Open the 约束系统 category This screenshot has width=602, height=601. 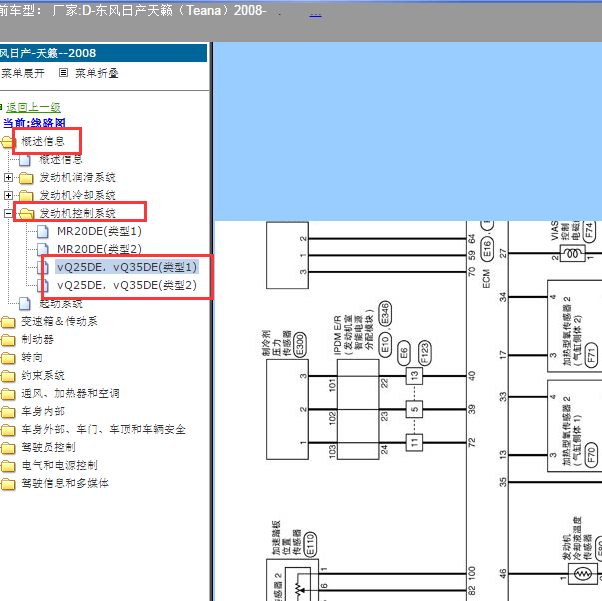(x=43, y=376)
